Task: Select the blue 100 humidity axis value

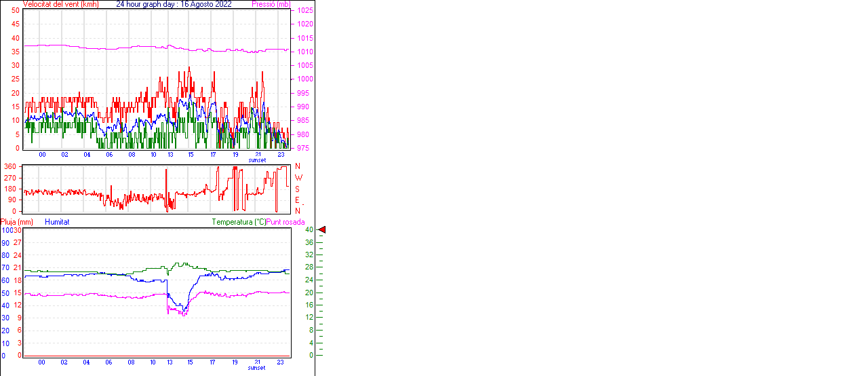Action: click(6, 230)
